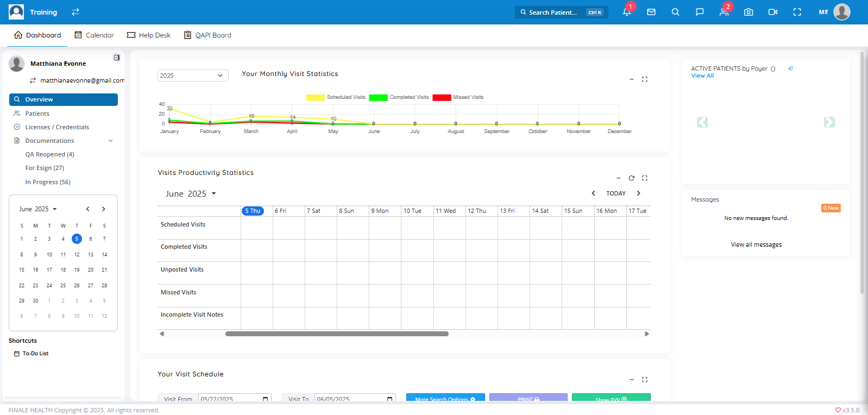
Task: Open the 2025 year dropdown
Action: click(193, 76)
